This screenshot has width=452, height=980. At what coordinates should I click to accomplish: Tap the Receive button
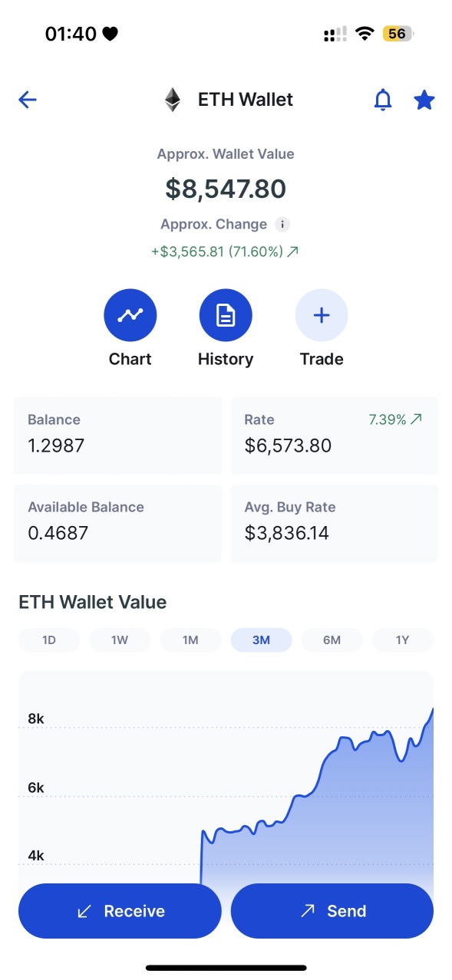120,911
